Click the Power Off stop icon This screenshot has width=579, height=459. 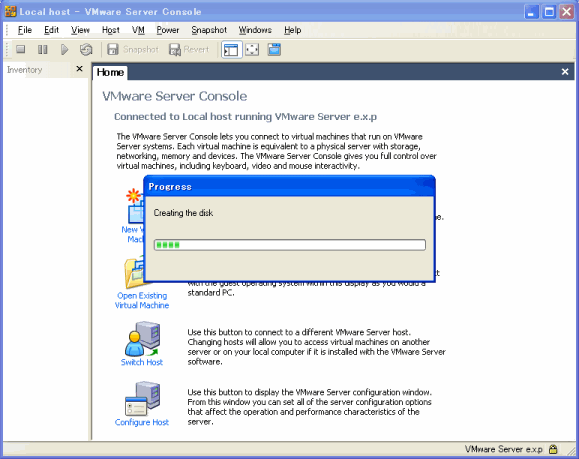tap(21, 49)
